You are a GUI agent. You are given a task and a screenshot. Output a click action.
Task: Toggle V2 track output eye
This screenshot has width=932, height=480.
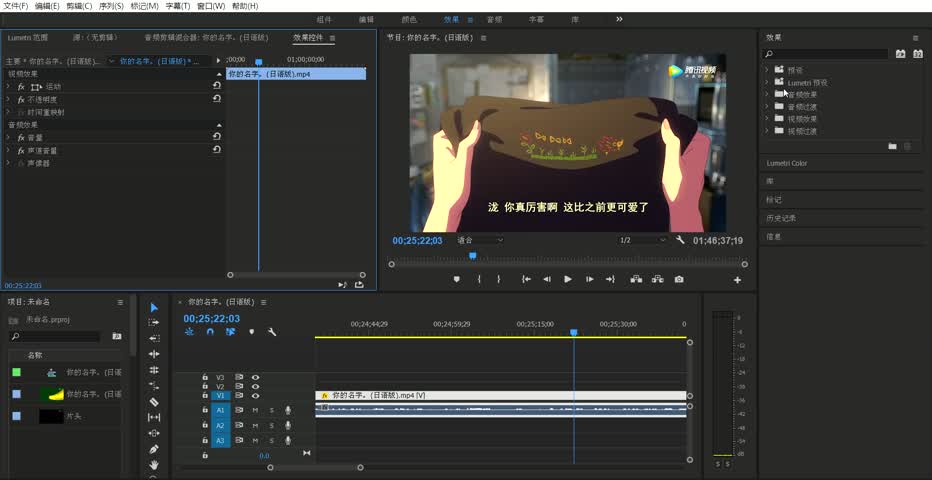click(256, 386)
